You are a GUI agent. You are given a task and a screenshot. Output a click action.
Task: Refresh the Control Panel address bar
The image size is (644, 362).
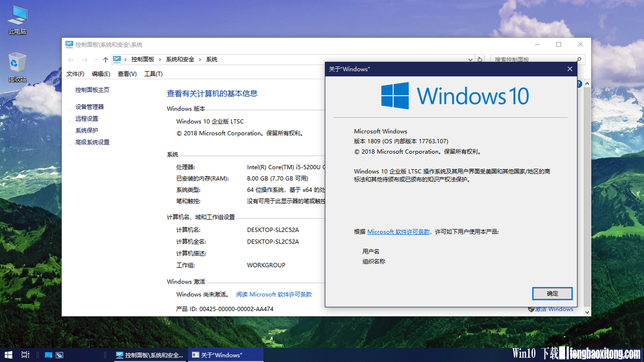tap(480, 60)
